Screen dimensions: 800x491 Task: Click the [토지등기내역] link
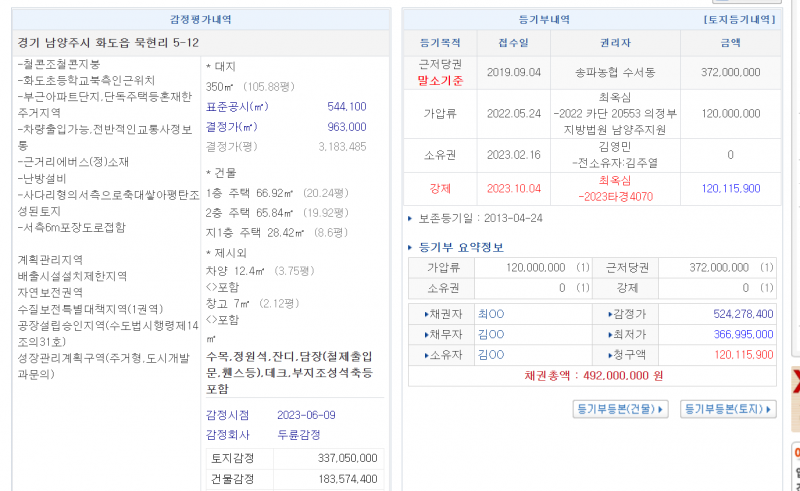coord(739,19)
